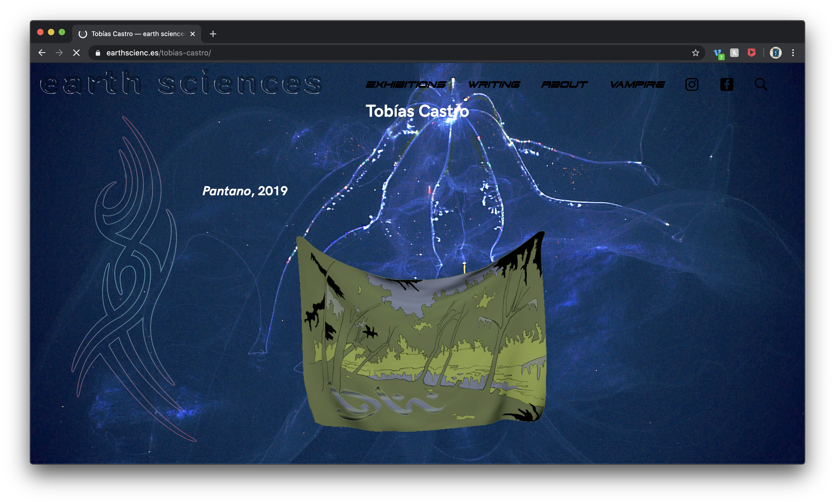
Task: Open the EXHIBITIONS menu item
Action: 406,84
